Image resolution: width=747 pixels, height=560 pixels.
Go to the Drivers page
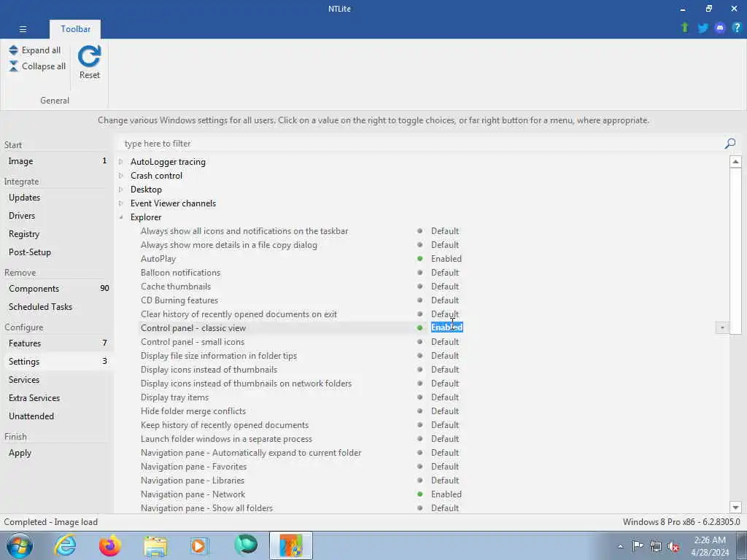pos(57,216)
